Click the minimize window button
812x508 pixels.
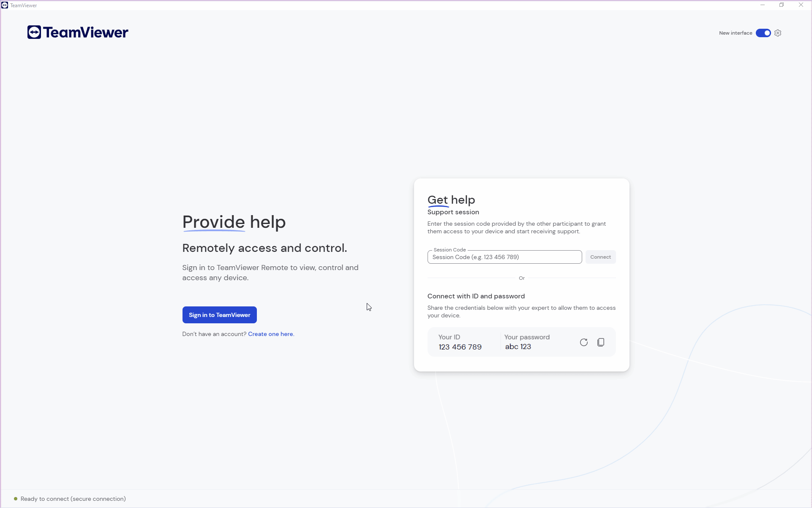click(762, 5)
